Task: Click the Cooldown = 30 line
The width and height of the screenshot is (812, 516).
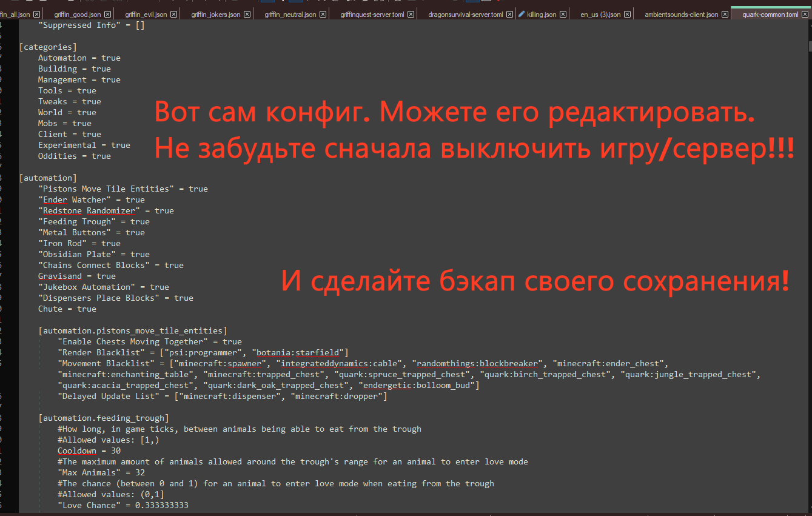Action: pyautogui.click(x=89, y=451)
